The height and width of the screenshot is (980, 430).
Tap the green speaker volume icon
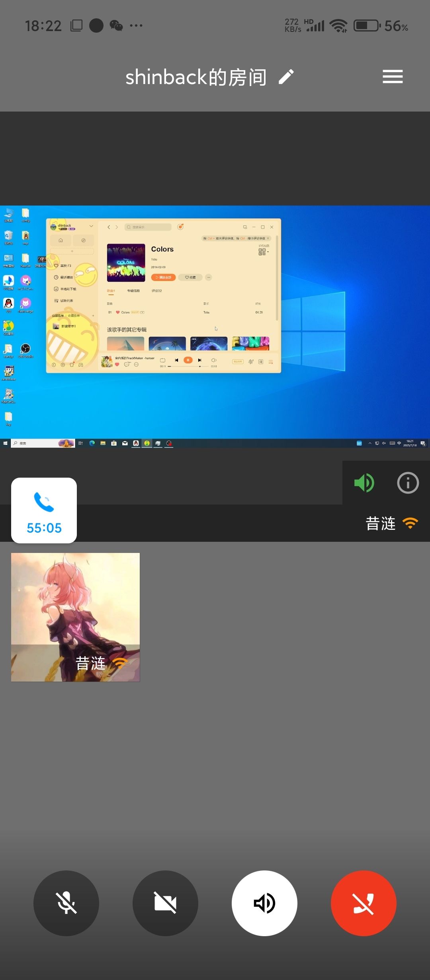pyautogui.click(x=364, y=483)
